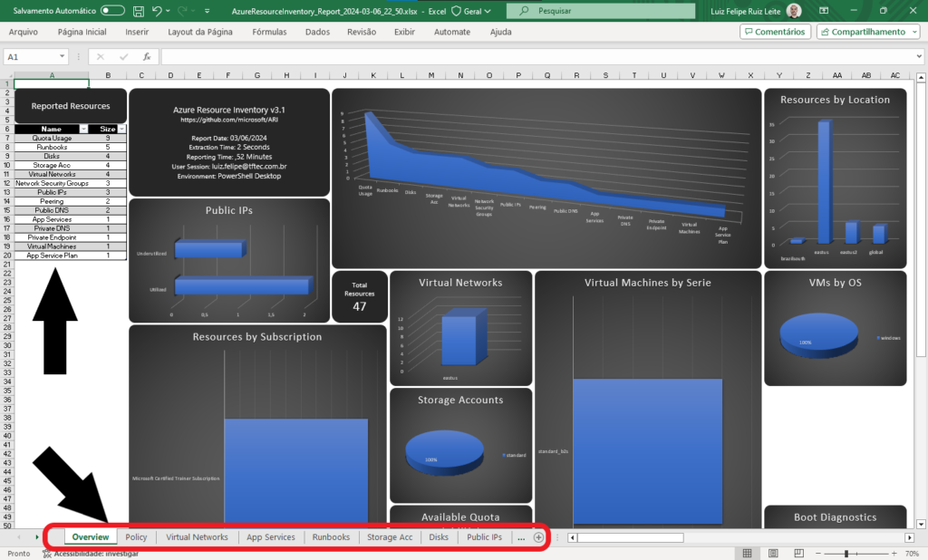Click the Save icon in title bar

click(x=138, y=11)
